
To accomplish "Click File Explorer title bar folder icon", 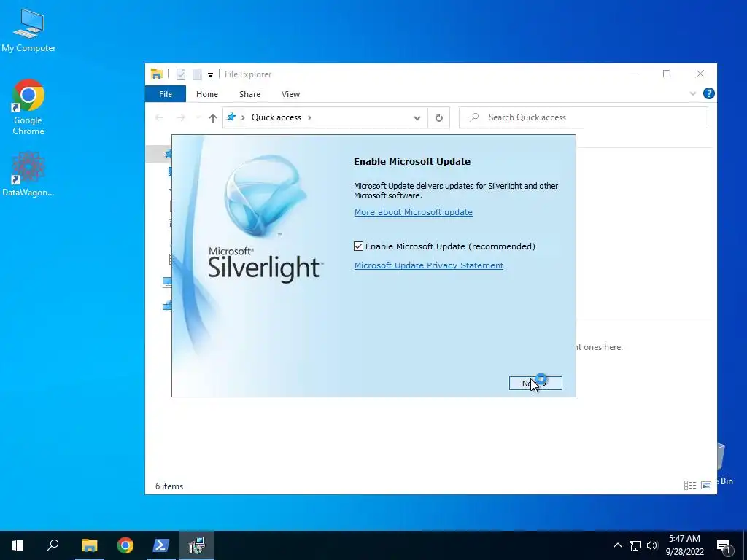I will click(157, 74).
